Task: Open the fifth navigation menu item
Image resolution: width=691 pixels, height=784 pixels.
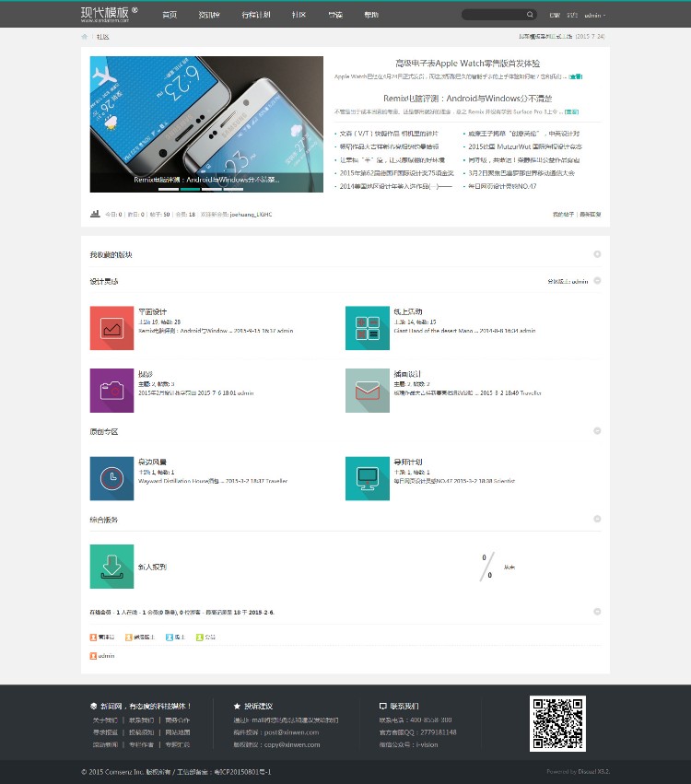Action: [335, 15]
